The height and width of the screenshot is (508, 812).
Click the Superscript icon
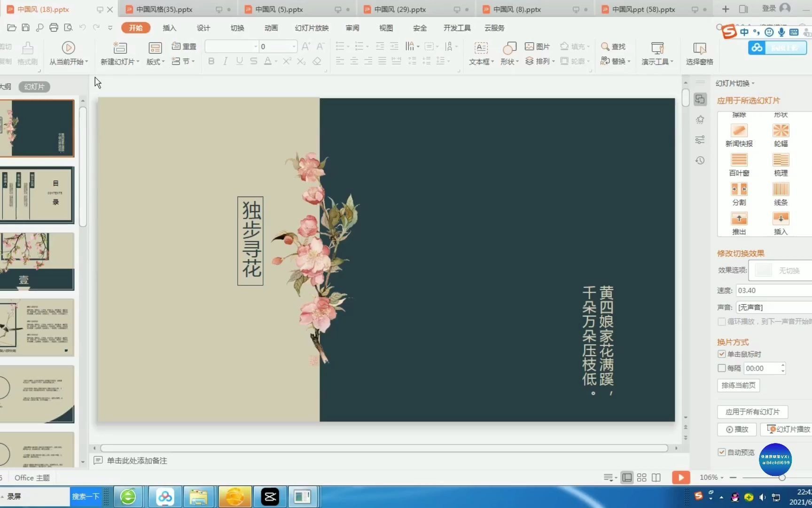287,61
